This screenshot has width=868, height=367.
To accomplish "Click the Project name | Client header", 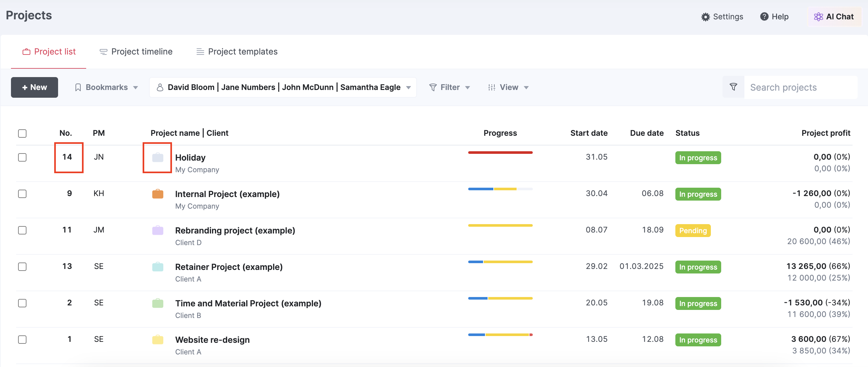I will (189, 133).
